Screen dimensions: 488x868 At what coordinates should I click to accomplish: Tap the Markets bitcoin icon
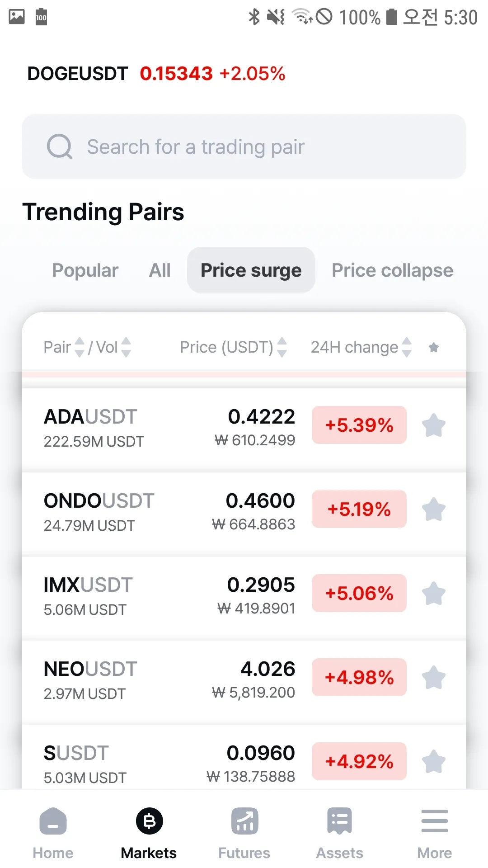click(149, 821)
